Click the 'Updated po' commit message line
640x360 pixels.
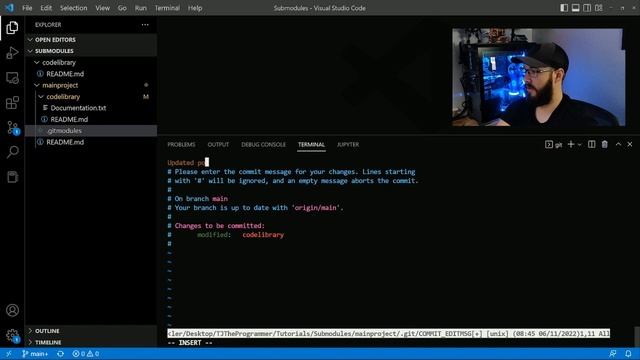tap(188, 162)
